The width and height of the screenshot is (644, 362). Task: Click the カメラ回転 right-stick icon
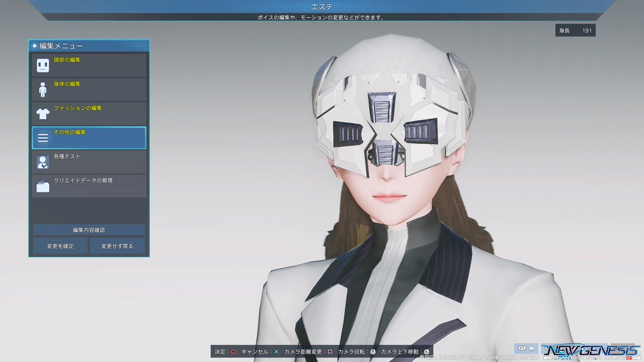click(373, 352)
